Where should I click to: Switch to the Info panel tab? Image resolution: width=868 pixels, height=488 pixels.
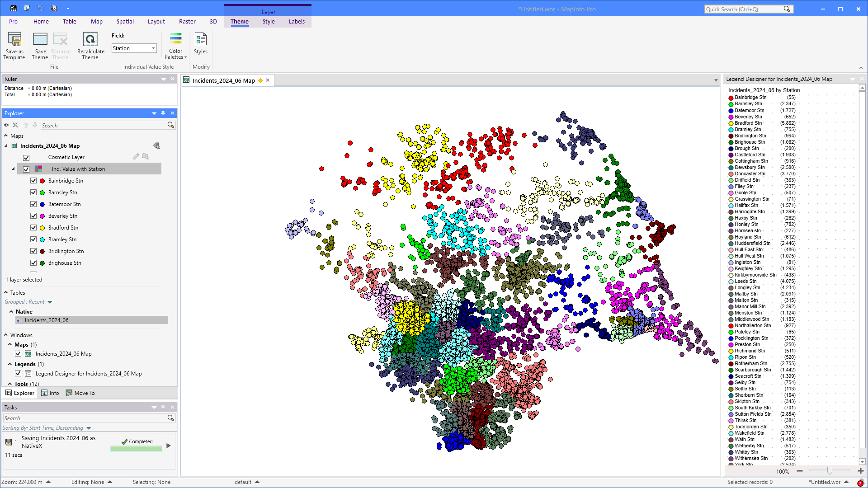tap(50, 393)
